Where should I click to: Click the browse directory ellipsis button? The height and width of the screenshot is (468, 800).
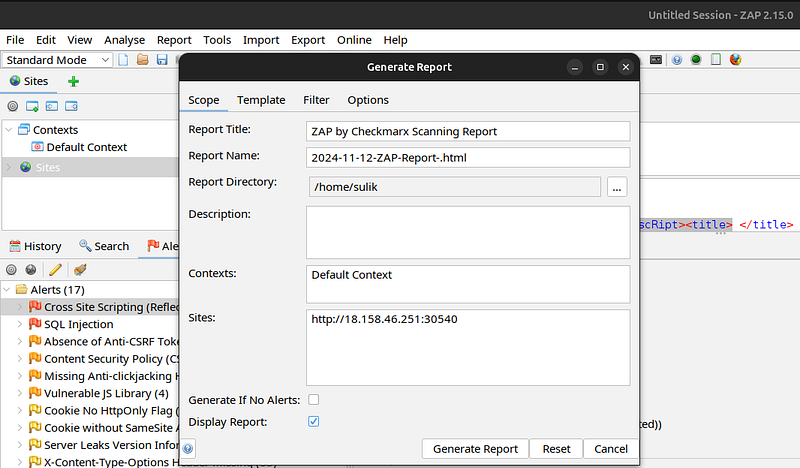pos(617,187)
